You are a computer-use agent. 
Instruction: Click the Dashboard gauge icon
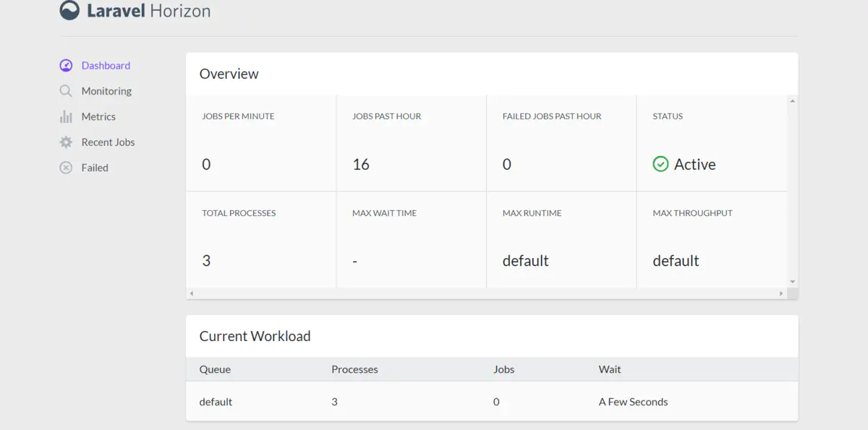coord(66,66)
